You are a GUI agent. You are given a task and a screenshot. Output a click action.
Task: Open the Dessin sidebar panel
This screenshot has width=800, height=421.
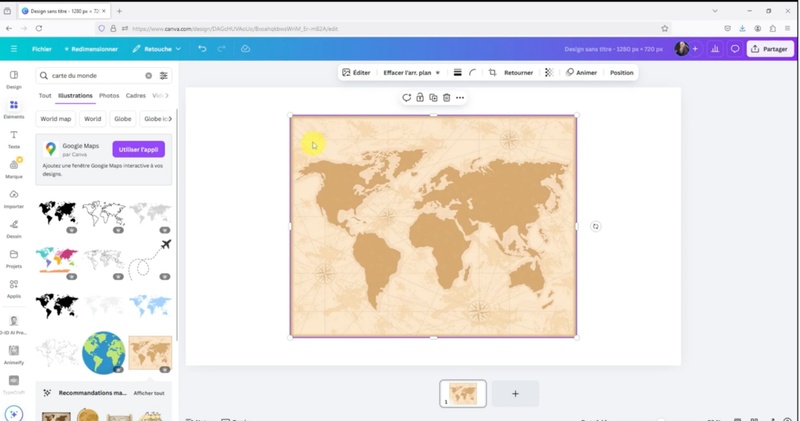[14, 229]
